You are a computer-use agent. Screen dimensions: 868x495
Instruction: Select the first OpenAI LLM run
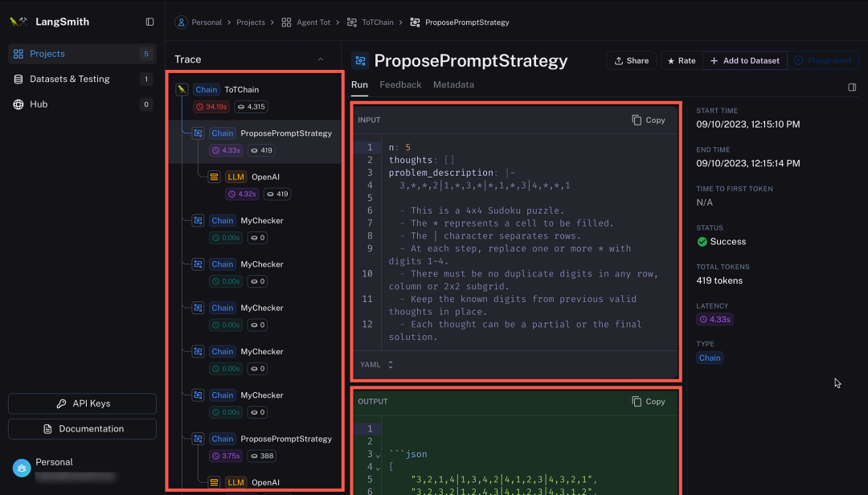255,185
